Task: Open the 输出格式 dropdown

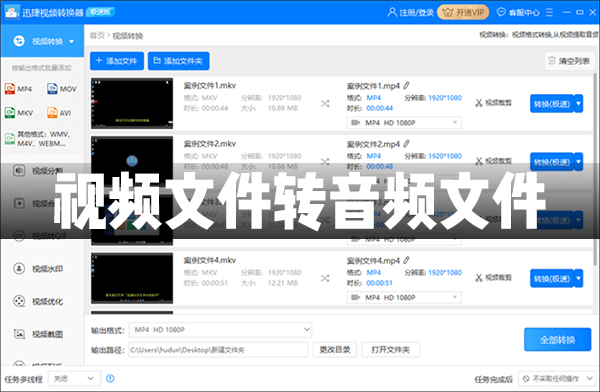Action: click(x=220, y=330)
